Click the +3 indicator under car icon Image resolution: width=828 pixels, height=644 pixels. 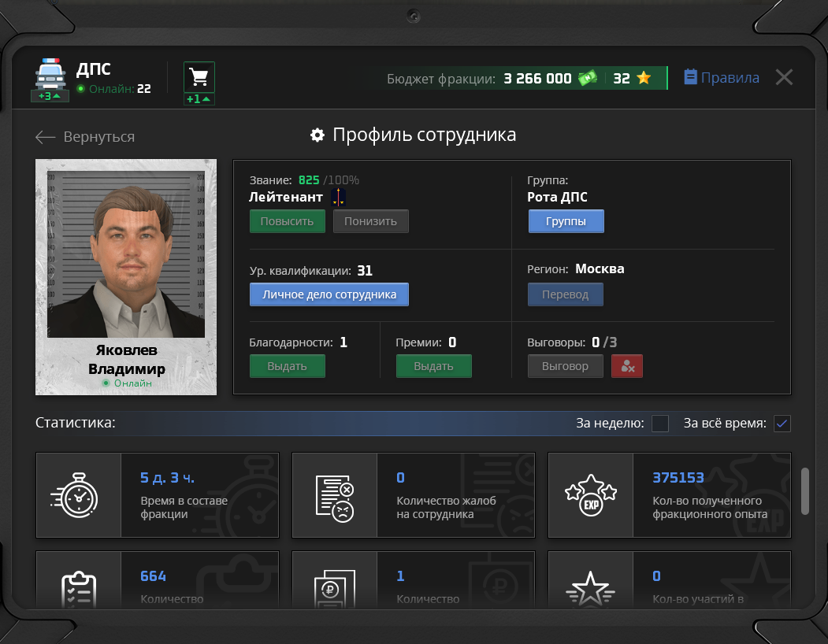coord(50,96)
